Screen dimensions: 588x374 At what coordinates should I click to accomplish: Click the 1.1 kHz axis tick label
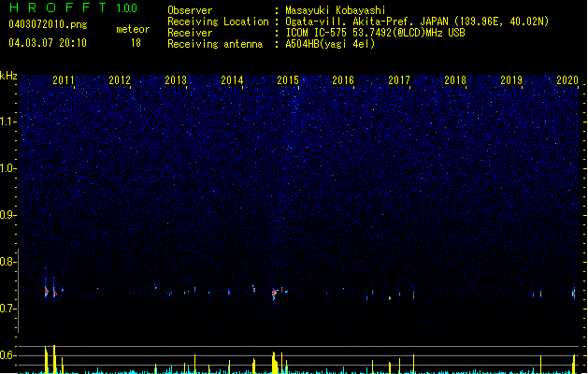(8, 122)
